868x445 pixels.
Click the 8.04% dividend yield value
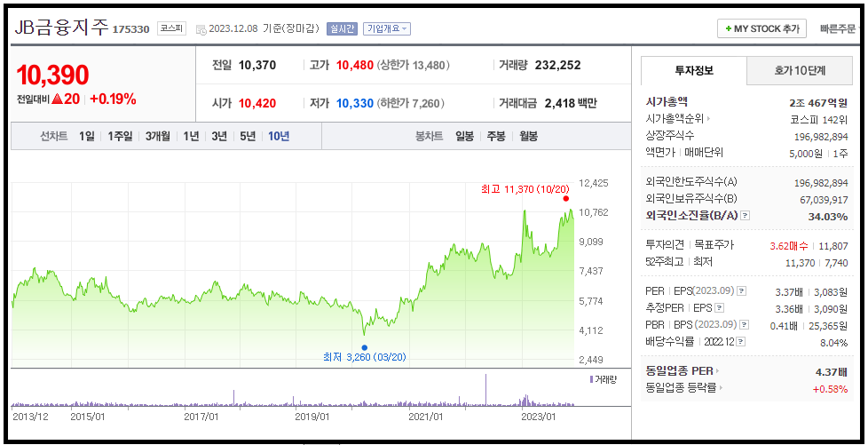tap(833, 343)
